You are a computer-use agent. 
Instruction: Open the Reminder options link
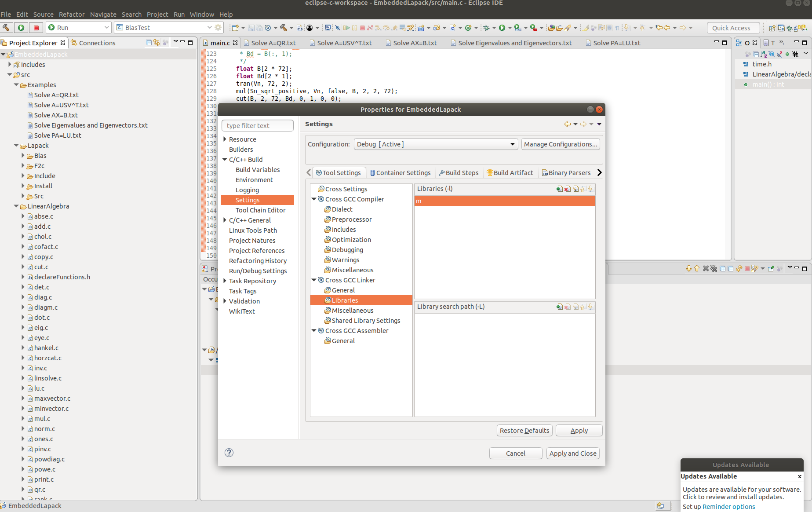[x=728, y=507]
